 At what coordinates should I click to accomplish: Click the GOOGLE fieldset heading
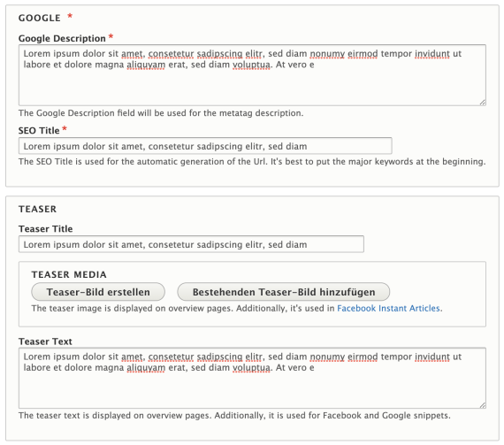40,18
